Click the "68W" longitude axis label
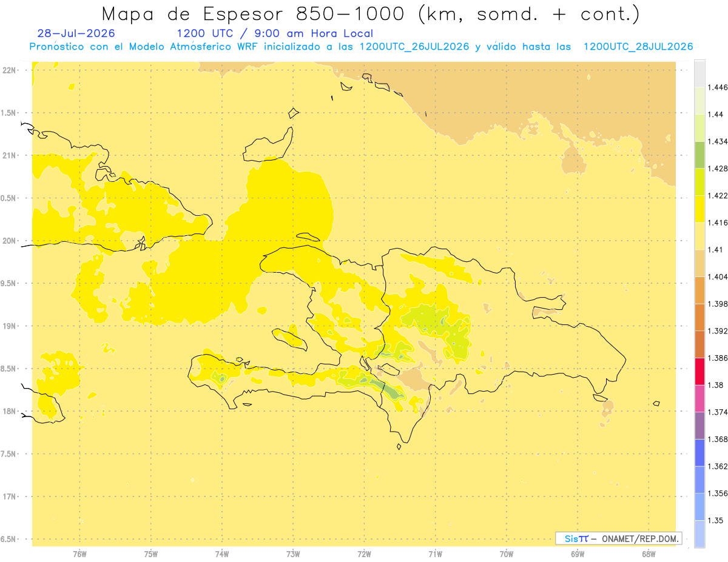The height and width of the screenshot is (562, 728). tap(649, 554)
